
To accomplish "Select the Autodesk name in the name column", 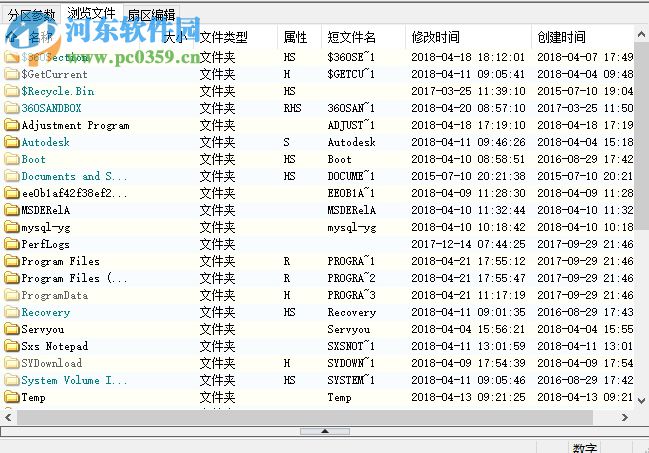I will [46, 142].
